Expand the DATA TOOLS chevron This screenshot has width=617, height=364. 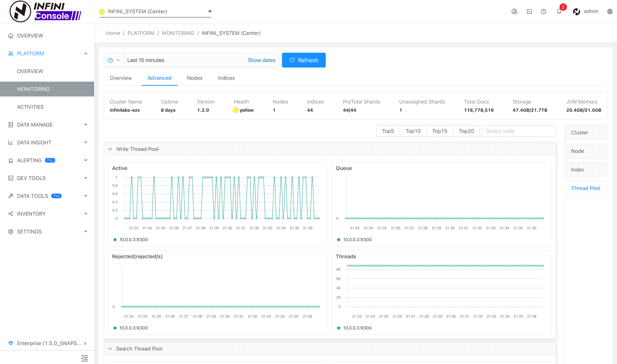click(x=86, y=196)
